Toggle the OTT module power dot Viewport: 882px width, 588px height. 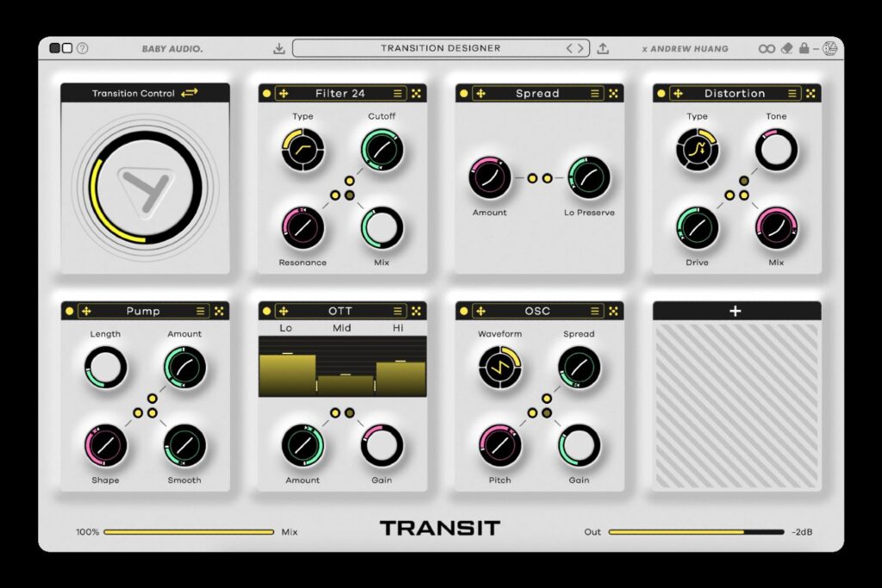tap(267, 311)
